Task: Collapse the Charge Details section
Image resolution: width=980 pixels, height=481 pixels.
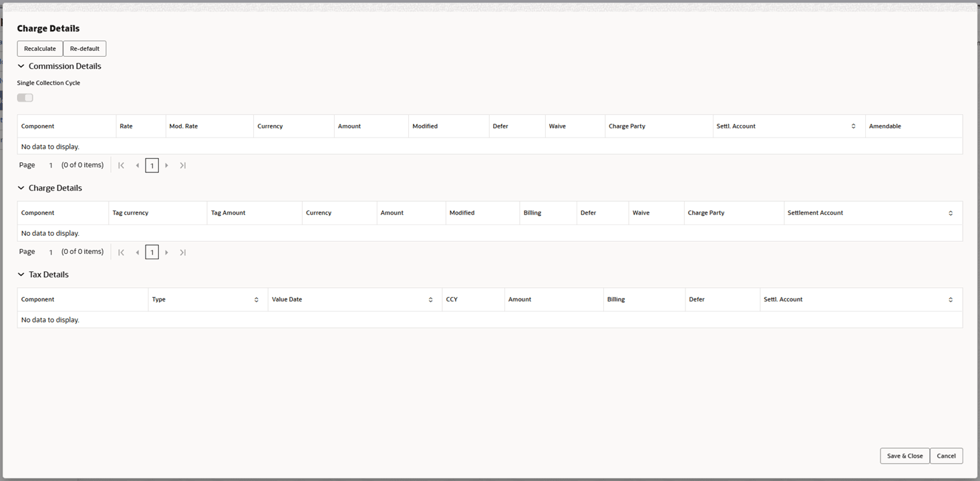Action: click(21, 188)
